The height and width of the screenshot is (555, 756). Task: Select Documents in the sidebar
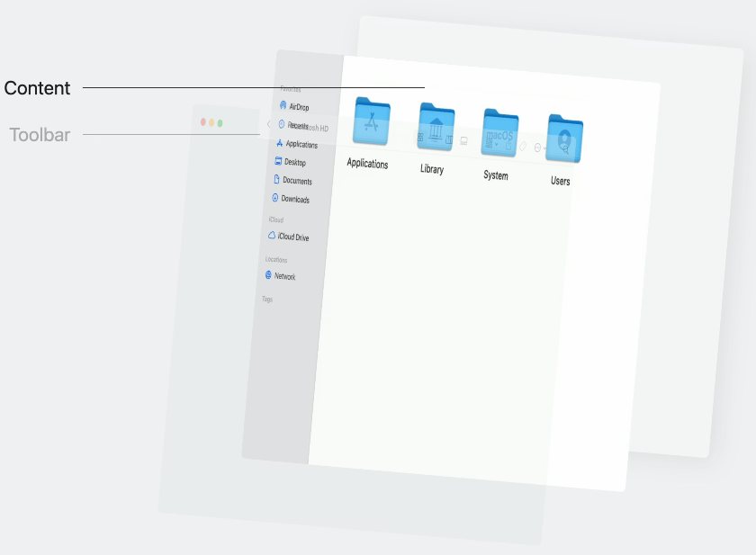pyautogui.click(x=292, y=180)
